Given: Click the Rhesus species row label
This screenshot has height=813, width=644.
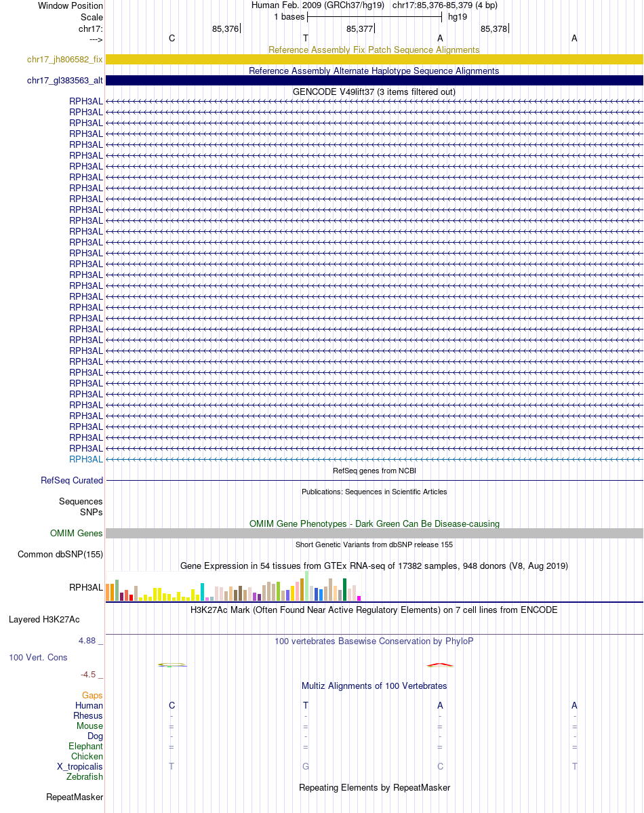Looking at the screenshot, I should pos(88,715).
